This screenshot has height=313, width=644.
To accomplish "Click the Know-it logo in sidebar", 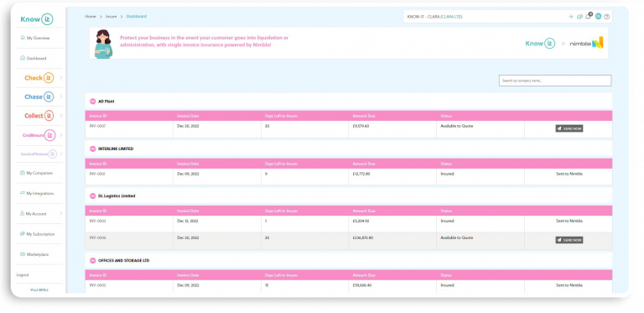I will [37, 19].
